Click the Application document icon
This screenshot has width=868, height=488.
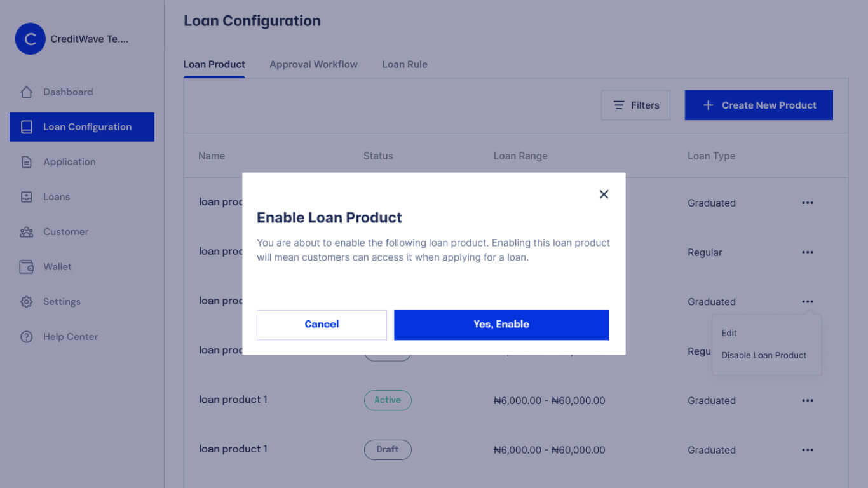coord(26,162)
